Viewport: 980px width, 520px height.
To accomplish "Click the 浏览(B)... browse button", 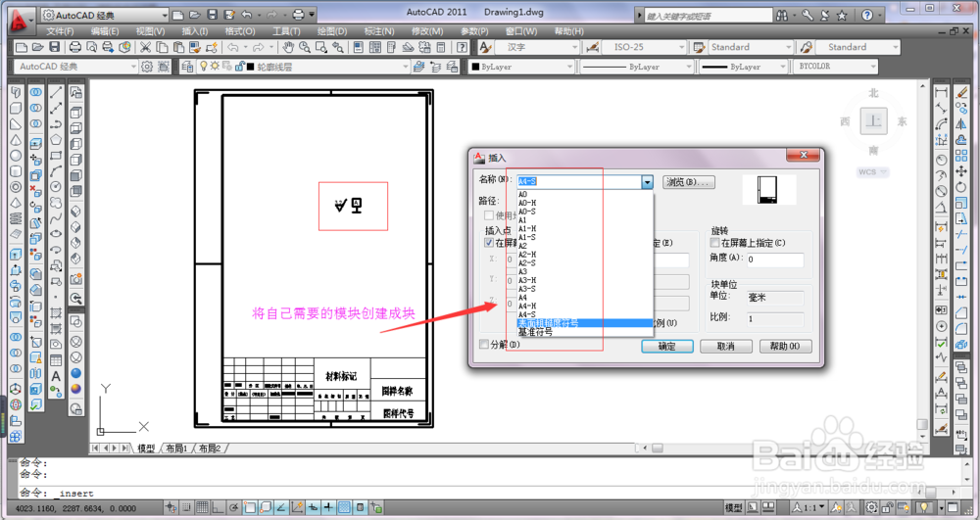I will [x=688, y=181].
